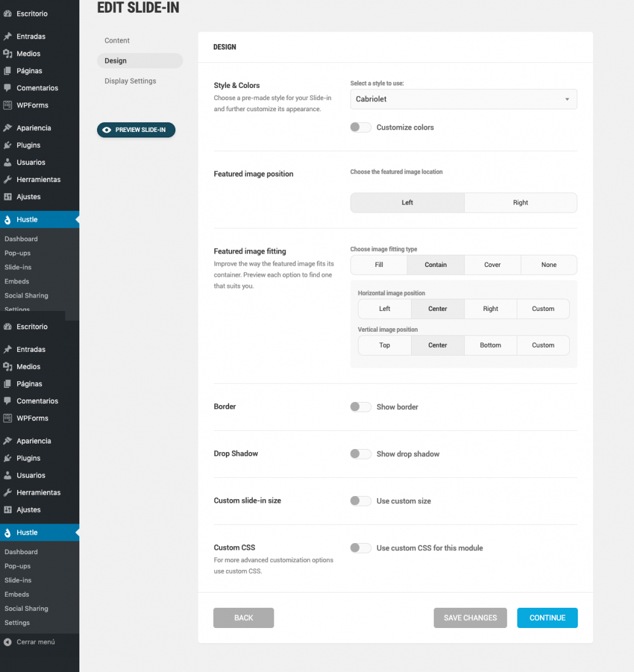
Task: Open Escritorio icon in the lower repeated menu
Action: tap(7, 327)
